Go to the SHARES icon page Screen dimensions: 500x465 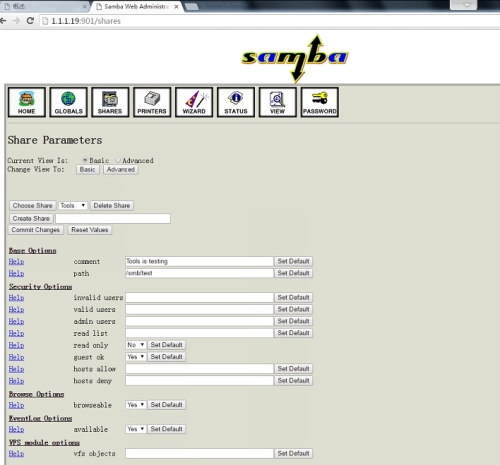(x=110, y=102)
